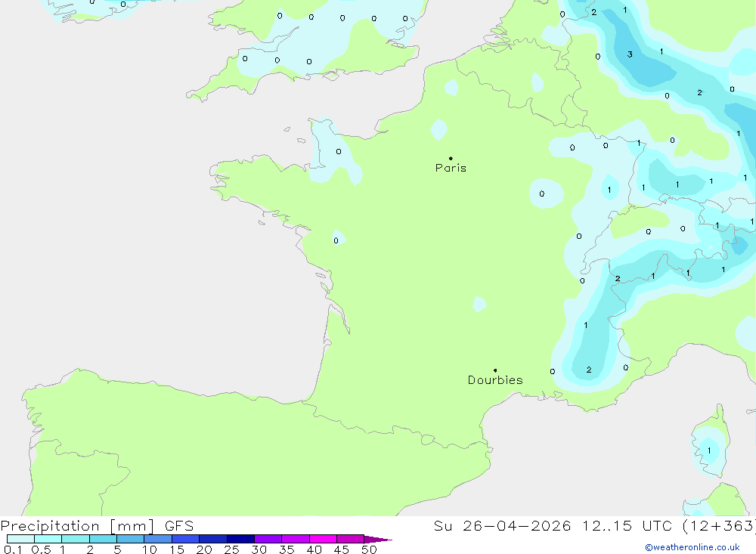Image resolution: width=756 pixels, height=554 pixels.
Task: Click the above-50 mm legend arrow tip
Action: (x=378, y=540)
